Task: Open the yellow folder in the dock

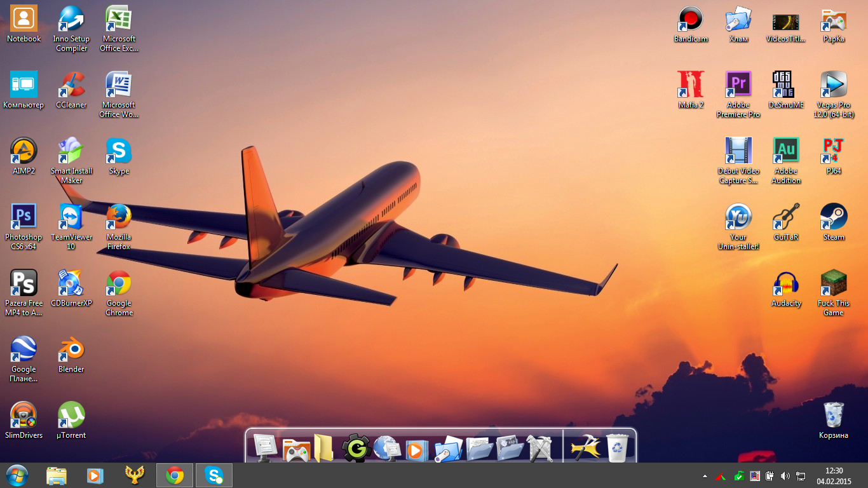Action: 323,448
